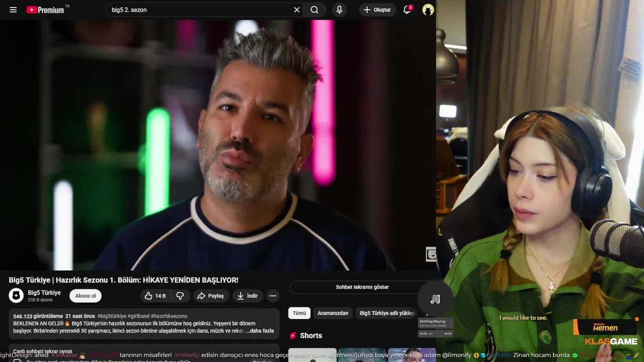Open Big5 Türkiye channel avatar

pyautogui.click(x=16, y=296)
